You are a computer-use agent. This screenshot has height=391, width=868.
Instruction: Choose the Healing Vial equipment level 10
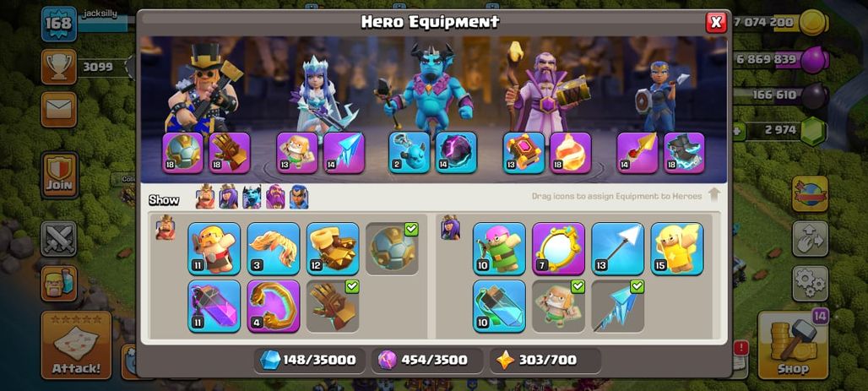click(499, 306)
